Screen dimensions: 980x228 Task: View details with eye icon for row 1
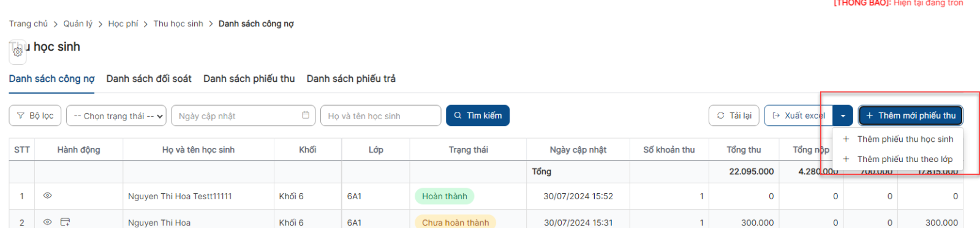[x=47, y=196]
